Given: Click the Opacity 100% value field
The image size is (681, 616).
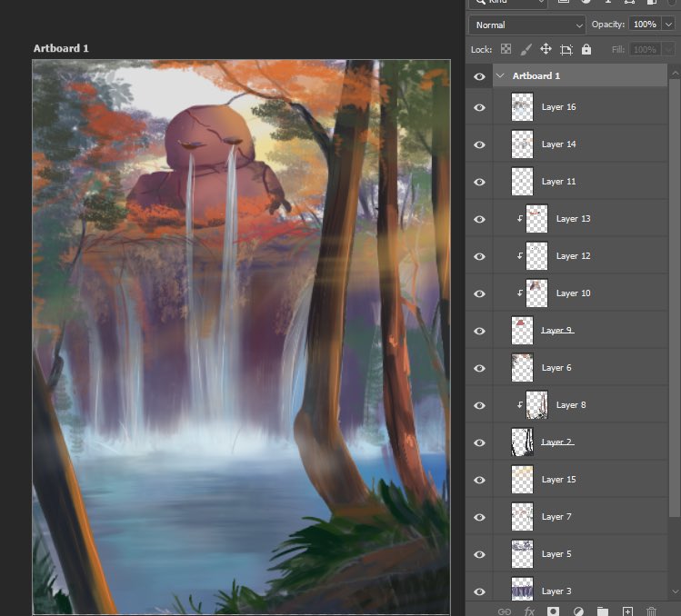Looking at the screenshot, I should coord(645,25).
